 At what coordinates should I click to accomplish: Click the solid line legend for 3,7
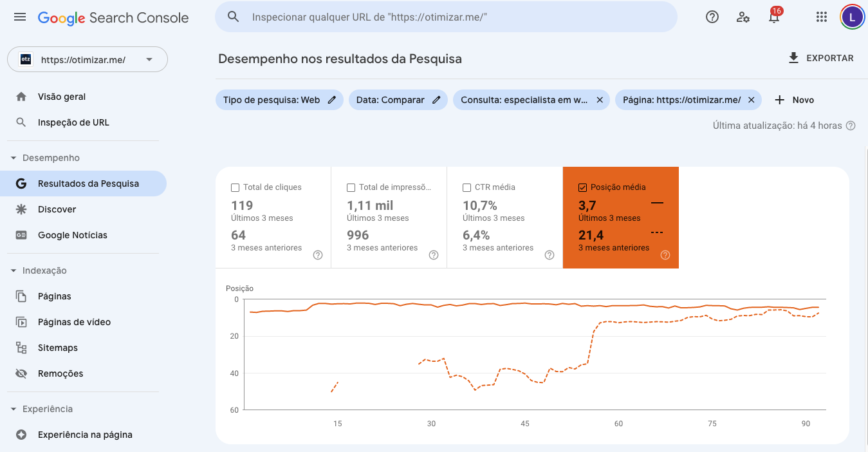coord(657,203)
